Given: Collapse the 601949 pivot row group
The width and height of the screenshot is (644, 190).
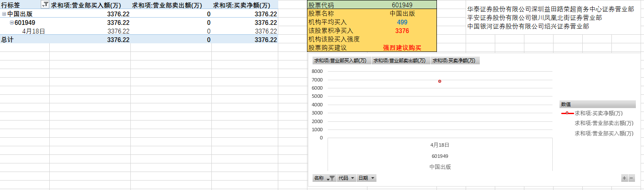Looking at the screenshot, I should 12,22.
